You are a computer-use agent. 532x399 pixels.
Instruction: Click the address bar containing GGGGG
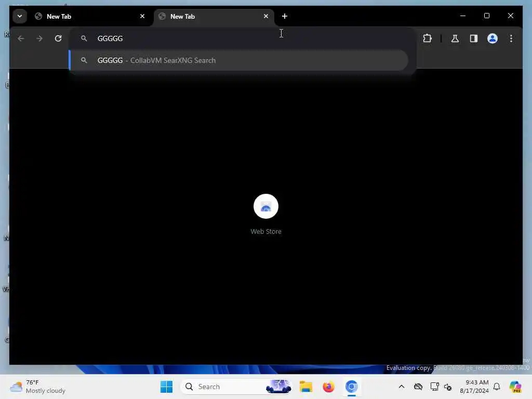tap(243, 38)
